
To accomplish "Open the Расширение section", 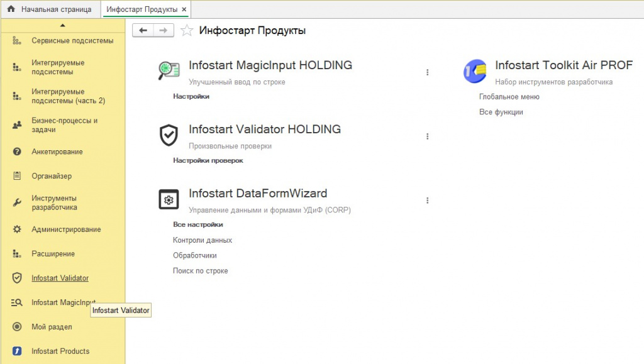I will pos(53,253).
